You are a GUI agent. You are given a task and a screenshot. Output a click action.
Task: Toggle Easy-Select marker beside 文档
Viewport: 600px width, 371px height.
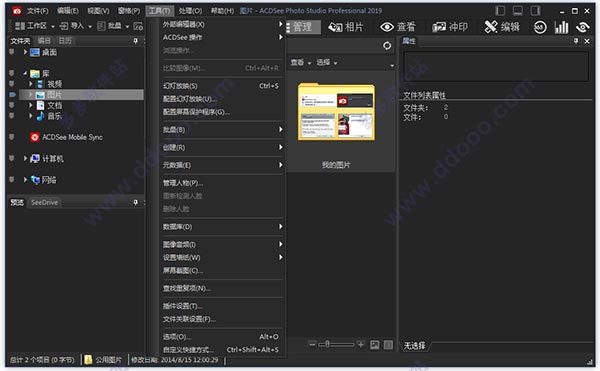[12, 105]
